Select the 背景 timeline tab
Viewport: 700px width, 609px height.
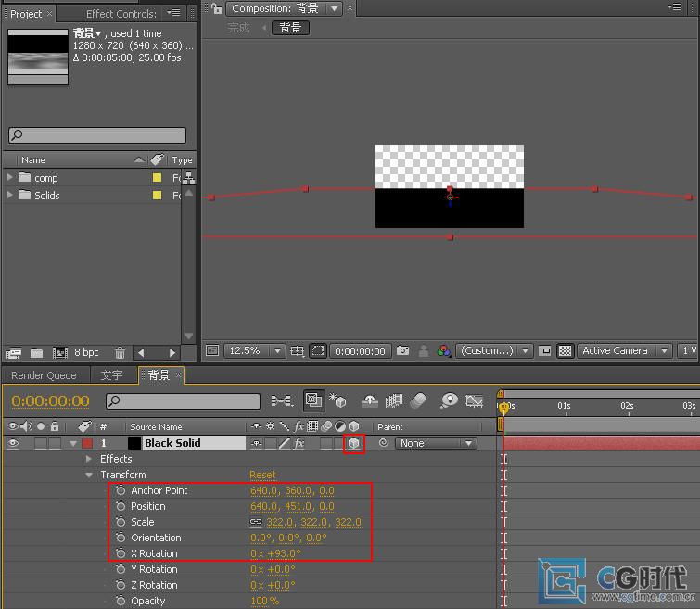pyautogui.click(x=159, y=375)
